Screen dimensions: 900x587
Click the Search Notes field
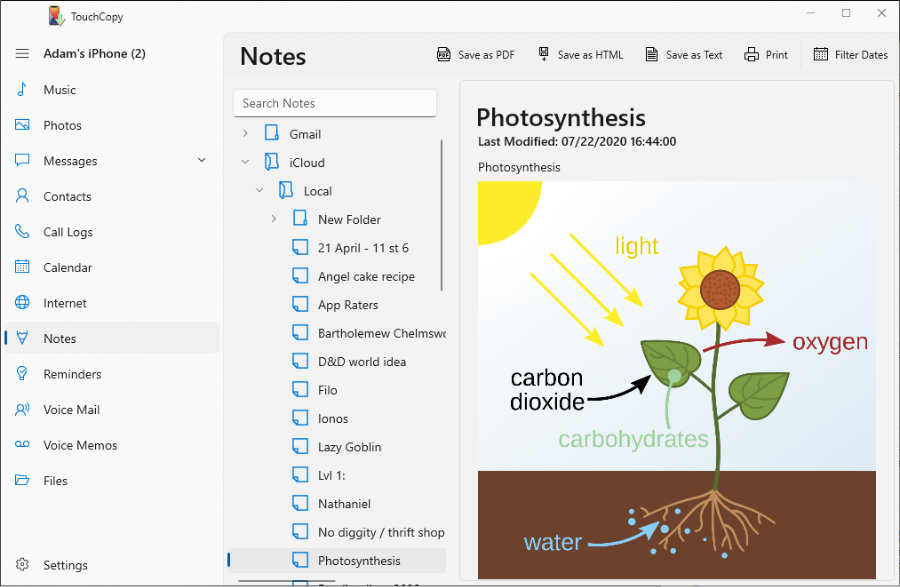point(334,103)
